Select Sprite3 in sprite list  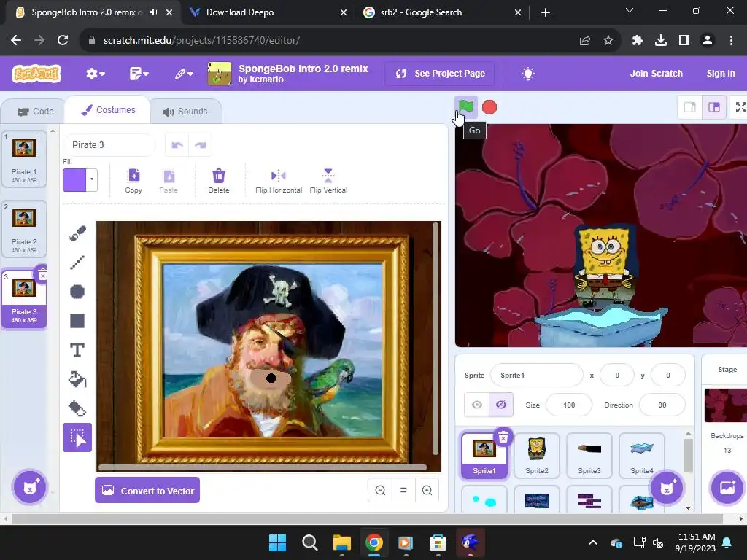tap(589, 456)
